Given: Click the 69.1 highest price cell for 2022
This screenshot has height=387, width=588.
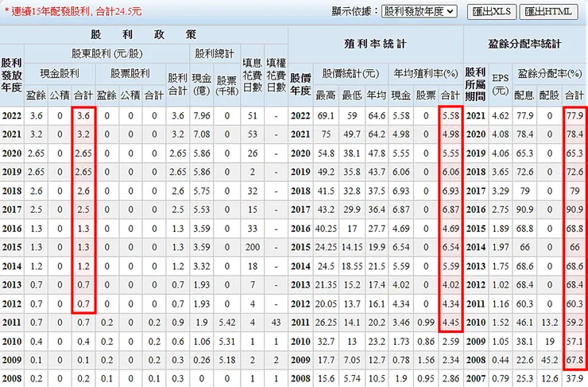Looking at the screenshot, I should point(326,115).
